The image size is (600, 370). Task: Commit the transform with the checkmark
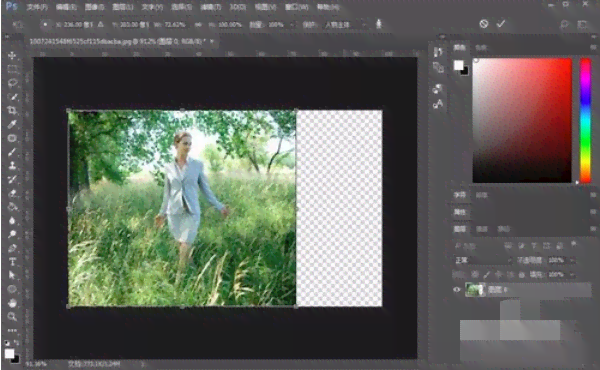point(501,24)
